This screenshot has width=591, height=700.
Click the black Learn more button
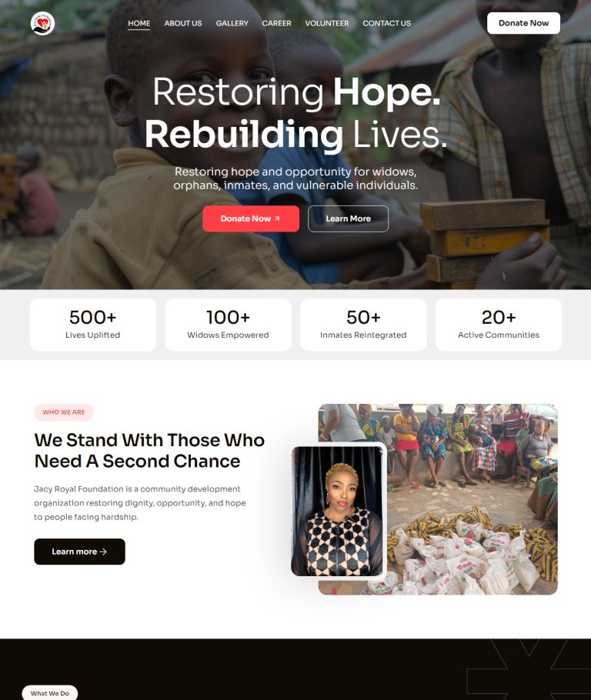pos(79,552)
